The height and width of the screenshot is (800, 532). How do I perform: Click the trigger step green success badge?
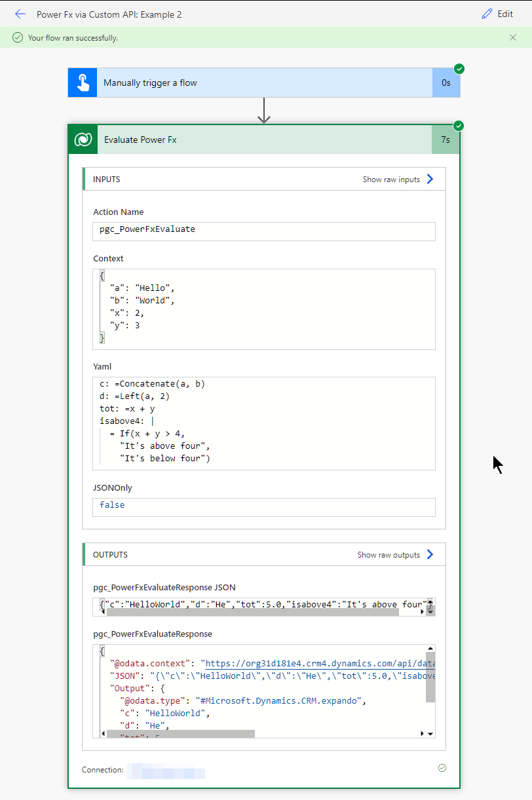click(x=459, y=69)
